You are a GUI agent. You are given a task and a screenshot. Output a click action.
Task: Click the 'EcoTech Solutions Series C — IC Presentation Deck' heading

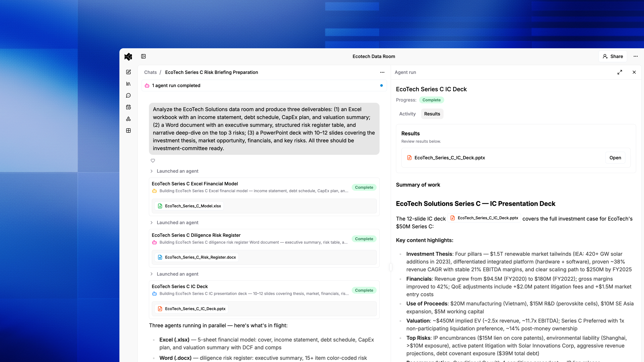(x=475, y=204)
